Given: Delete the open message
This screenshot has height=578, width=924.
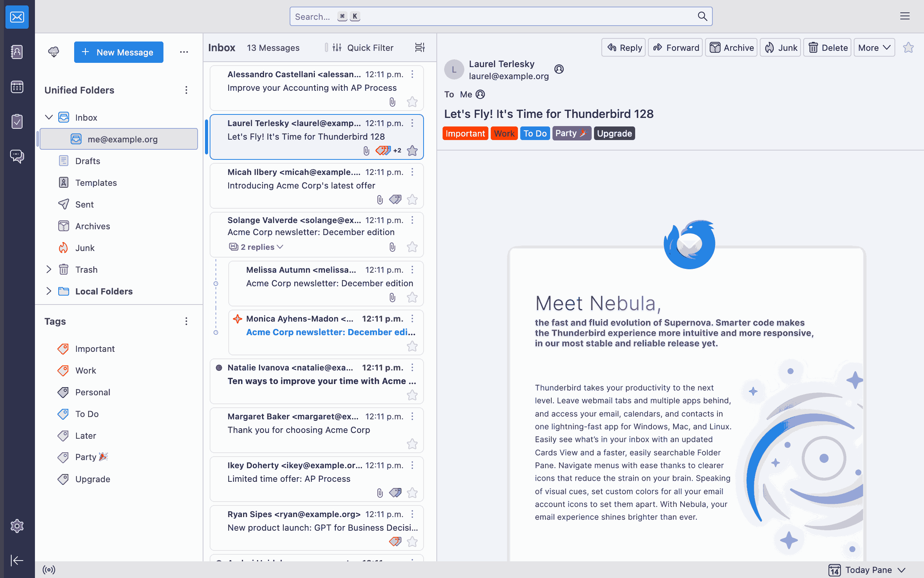Looking at the screenshot, I should pos(827,48).
